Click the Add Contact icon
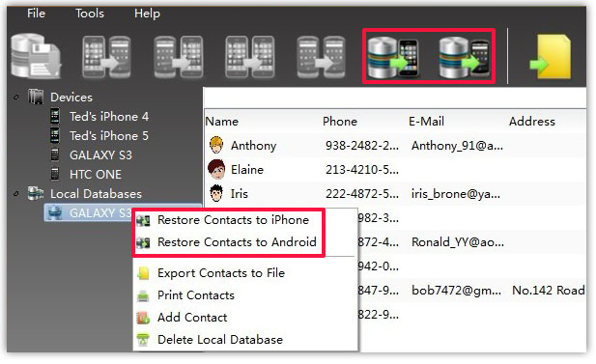The width and height of the screenshot is (596, 364). tap(143, 318)
